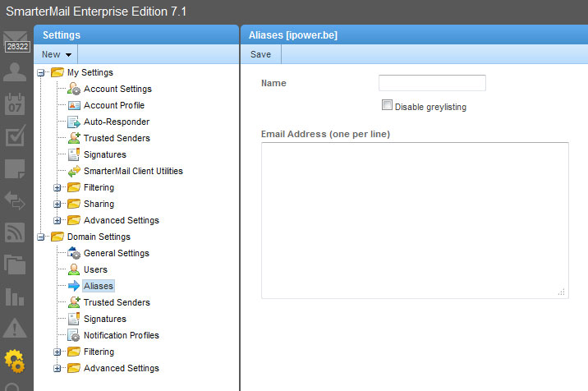Expand the Sharing folder under My Settings
The height and width of the screenshot is (391, 588).
57,204
